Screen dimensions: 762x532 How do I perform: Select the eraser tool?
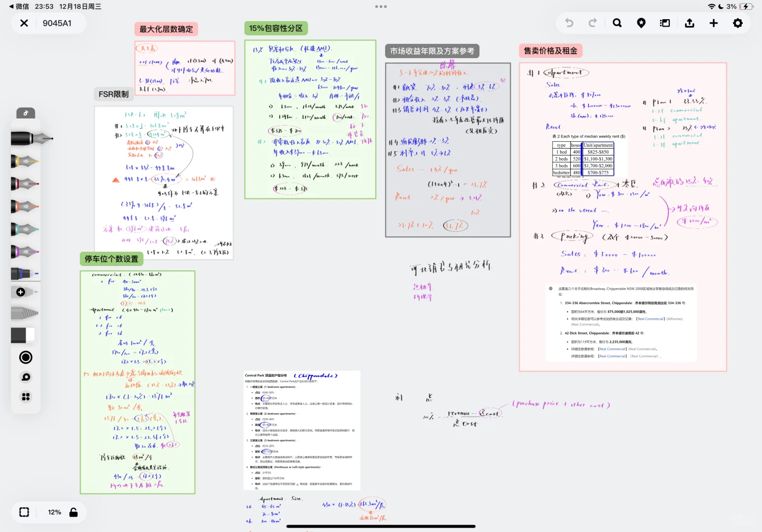pyautogui.click(x=23, y=335)
